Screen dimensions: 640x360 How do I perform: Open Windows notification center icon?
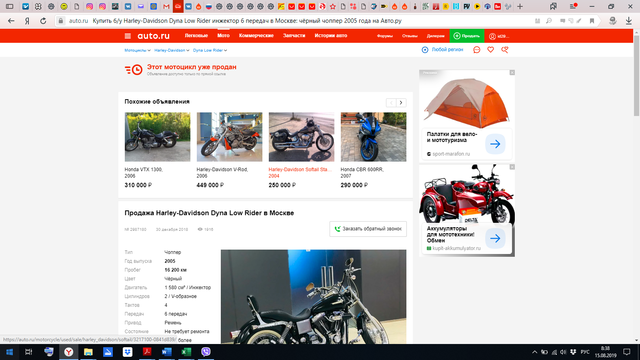click(x=627, y=352)
